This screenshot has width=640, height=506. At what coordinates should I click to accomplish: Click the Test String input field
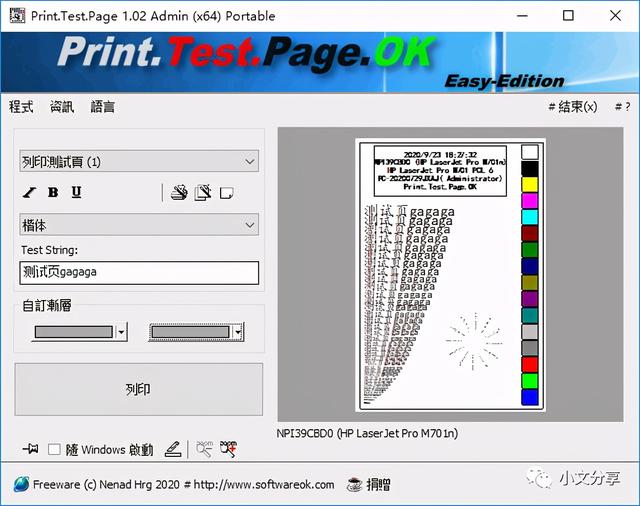click(x=139, y=273)
